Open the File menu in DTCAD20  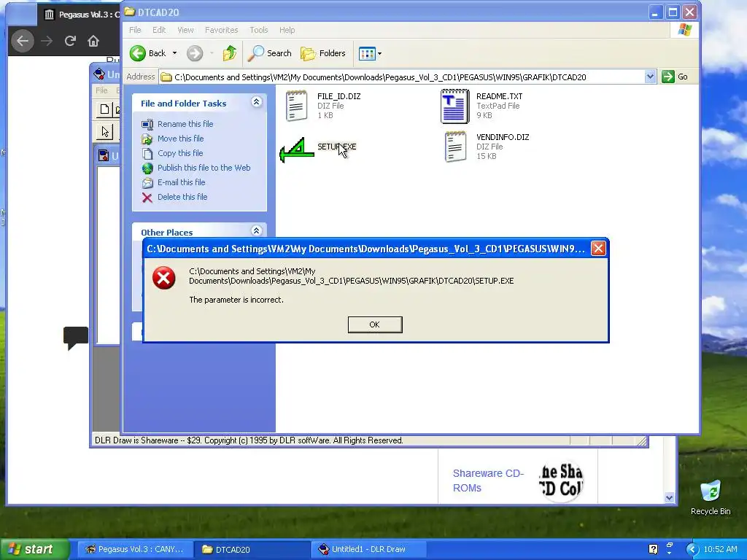[135, 30]
